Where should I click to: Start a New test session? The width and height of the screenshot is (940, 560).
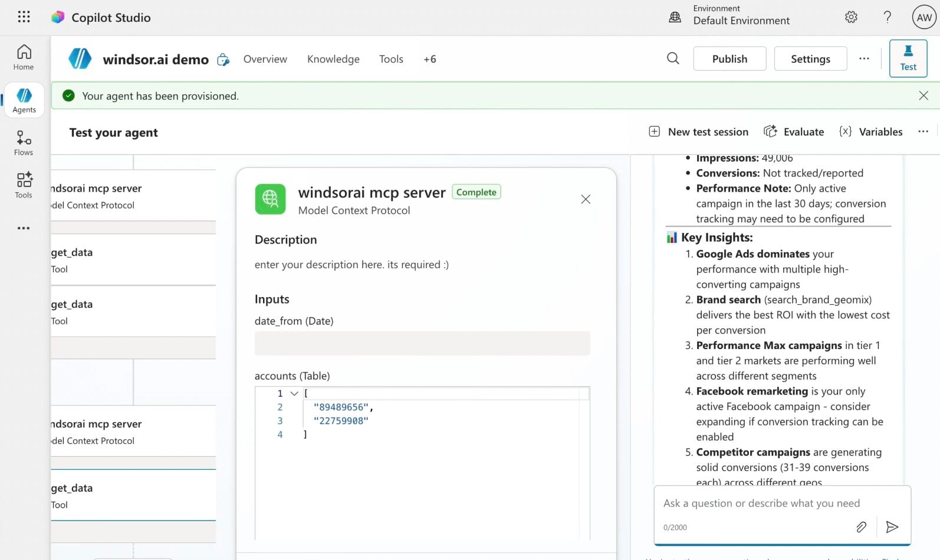(698, 132)
